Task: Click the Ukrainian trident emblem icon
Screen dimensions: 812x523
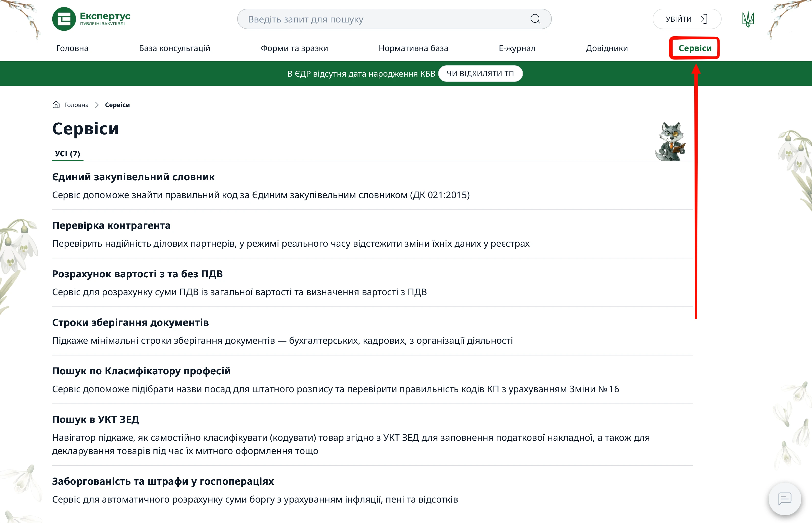Action: pos(748,19)
